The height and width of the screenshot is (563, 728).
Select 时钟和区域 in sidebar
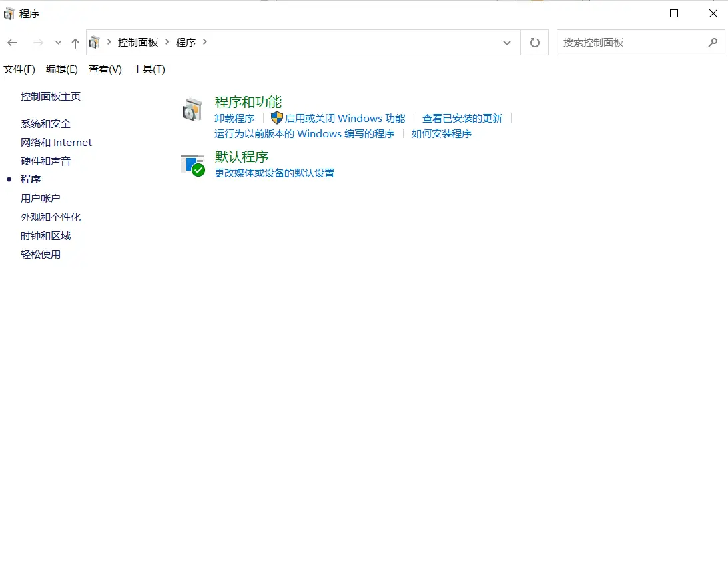(x=45, y=235)
